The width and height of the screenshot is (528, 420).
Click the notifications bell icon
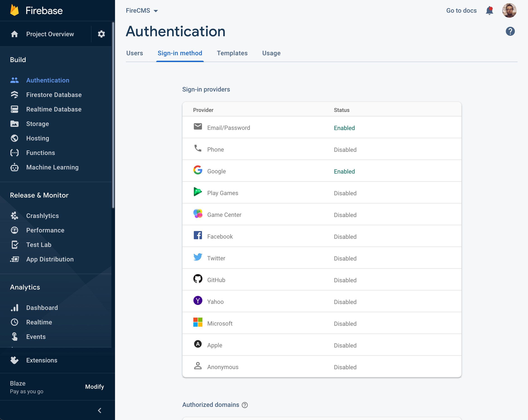[x=490, y=11]
